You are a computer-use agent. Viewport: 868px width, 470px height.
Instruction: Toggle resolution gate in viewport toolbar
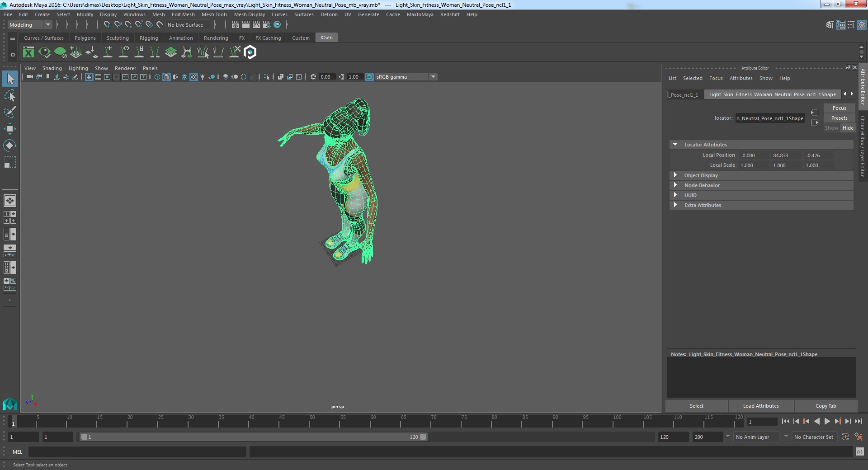click(107, 77)
